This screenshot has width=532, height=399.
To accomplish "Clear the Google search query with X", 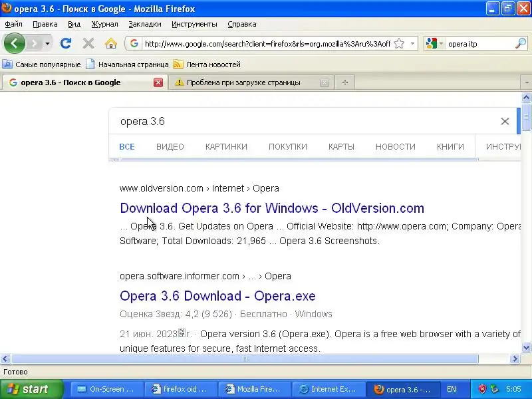I will 505,121.
